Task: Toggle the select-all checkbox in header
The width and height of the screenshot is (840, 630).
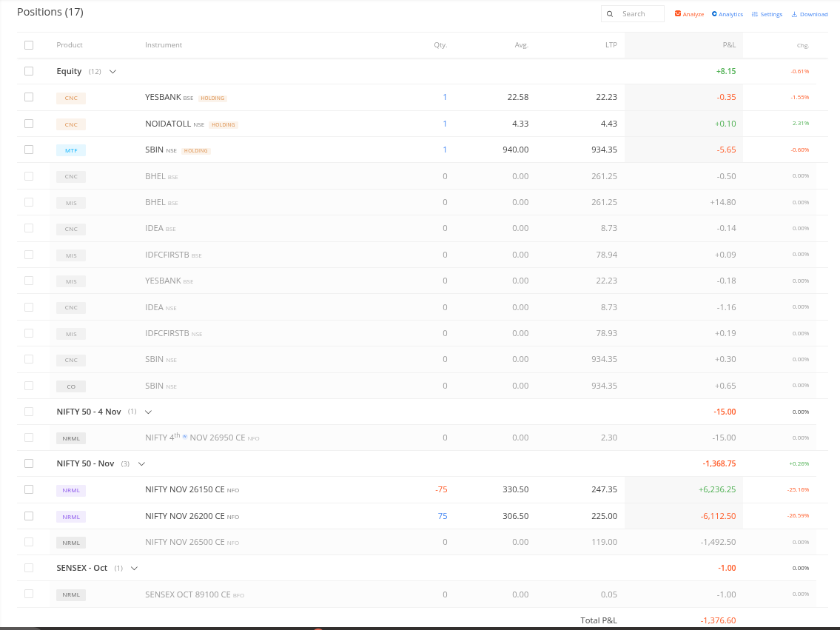Action: (29, 45)
